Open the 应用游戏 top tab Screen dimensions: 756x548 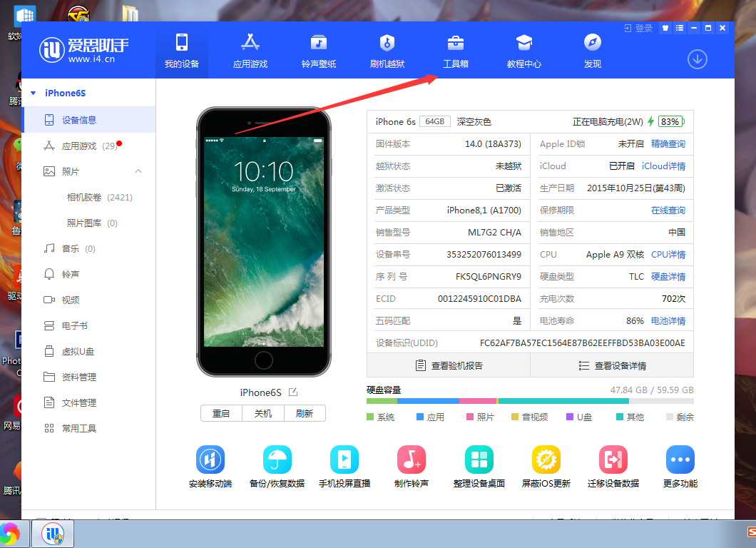click(250, 50)
